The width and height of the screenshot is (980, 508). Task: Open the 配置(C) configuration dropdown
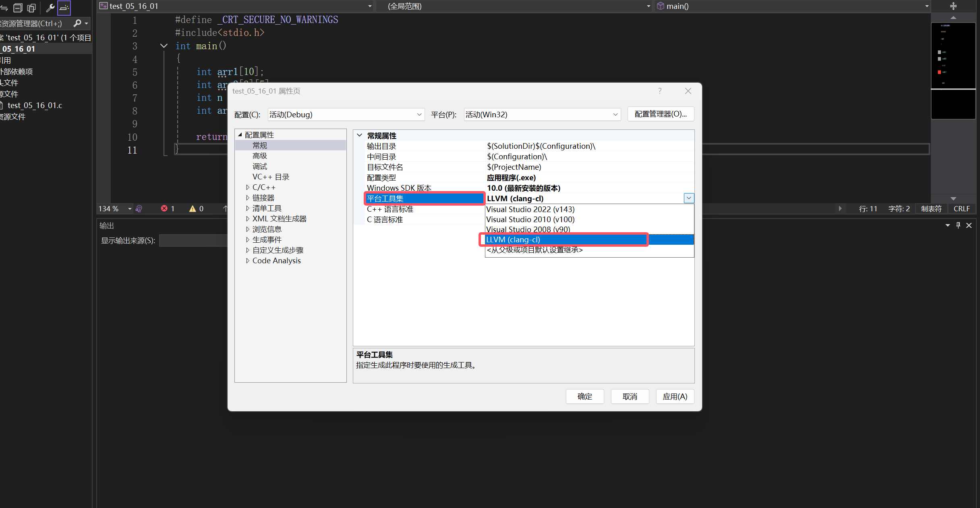click(419, 115)
